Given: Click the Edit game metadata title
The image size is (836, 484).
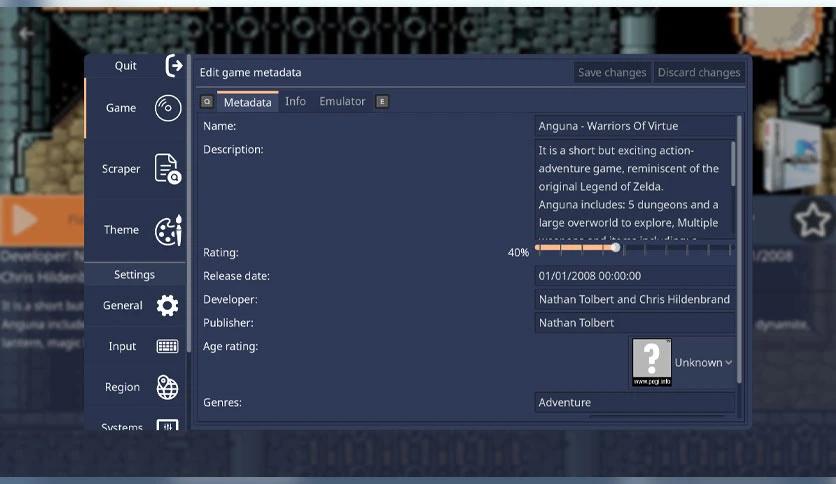Looking at the screenshot, I should point(251,72).
